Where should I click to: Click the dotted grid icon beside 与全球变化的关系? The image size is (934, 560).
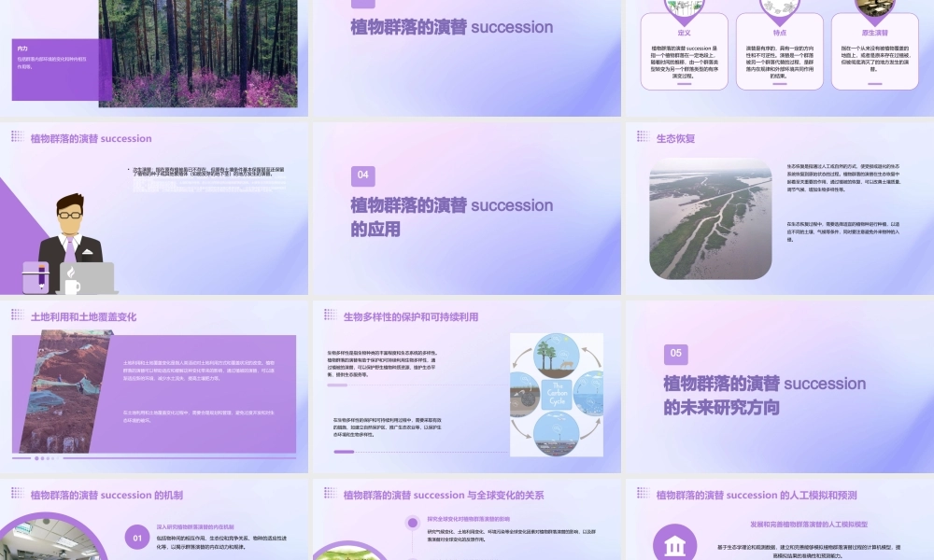point(330,493)
